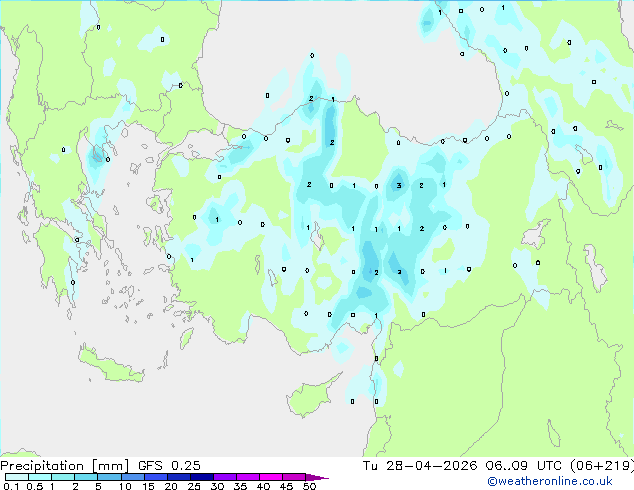Viewport: 634px width, 490px height.
Task: Click the '15' legend scale label
Action: (148, 486)
